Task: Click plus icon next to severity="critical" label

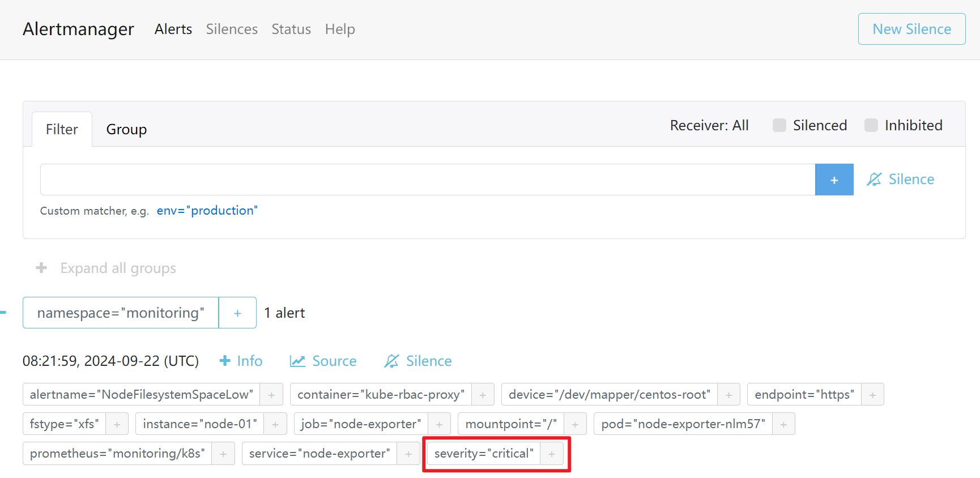Action: 552,454
